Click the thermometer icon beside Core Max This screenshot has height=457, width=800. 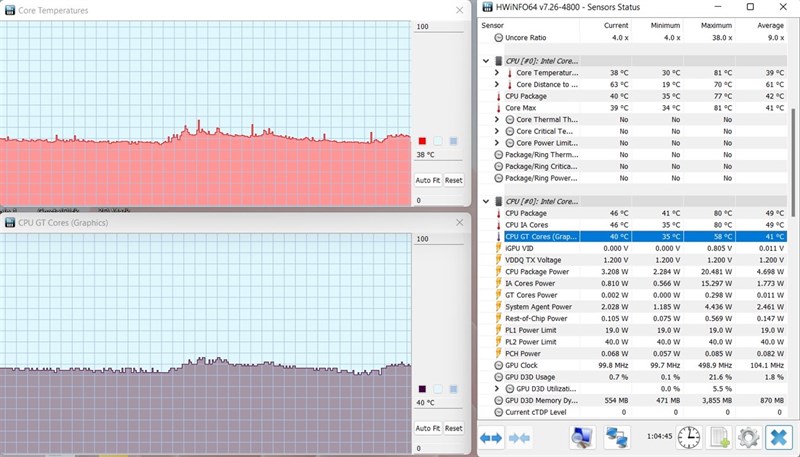[498, 108]
